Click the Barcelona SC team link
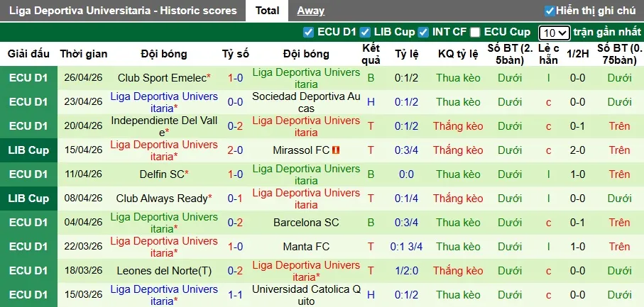The height and width of the screenshot is (307, 644). coord(306,223)
